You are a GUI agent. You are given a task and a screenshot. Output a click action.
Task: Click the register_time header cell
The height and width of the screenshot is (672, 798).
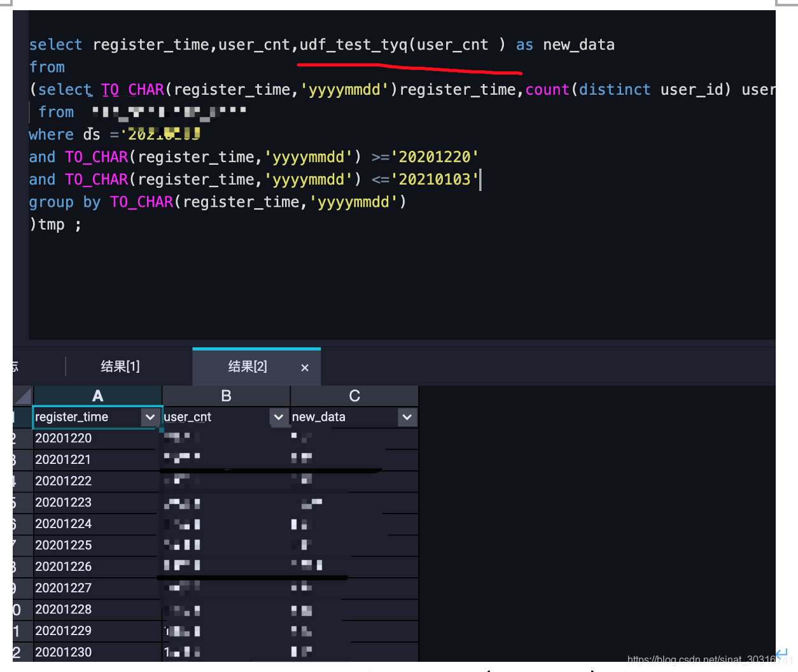(96, 417)
